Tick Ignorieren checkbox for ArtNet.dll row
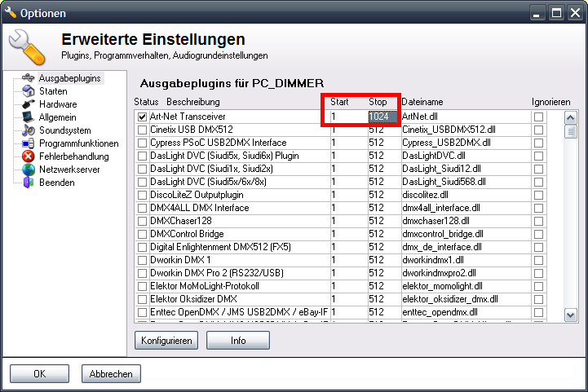The image size is (588, 392). pos(538,117)
